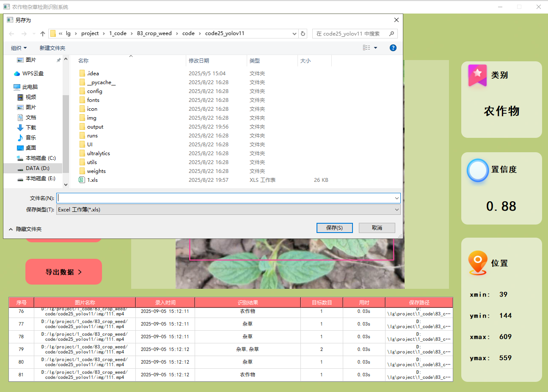Click the search code25_yolov11 box

(x=355, y=34)
